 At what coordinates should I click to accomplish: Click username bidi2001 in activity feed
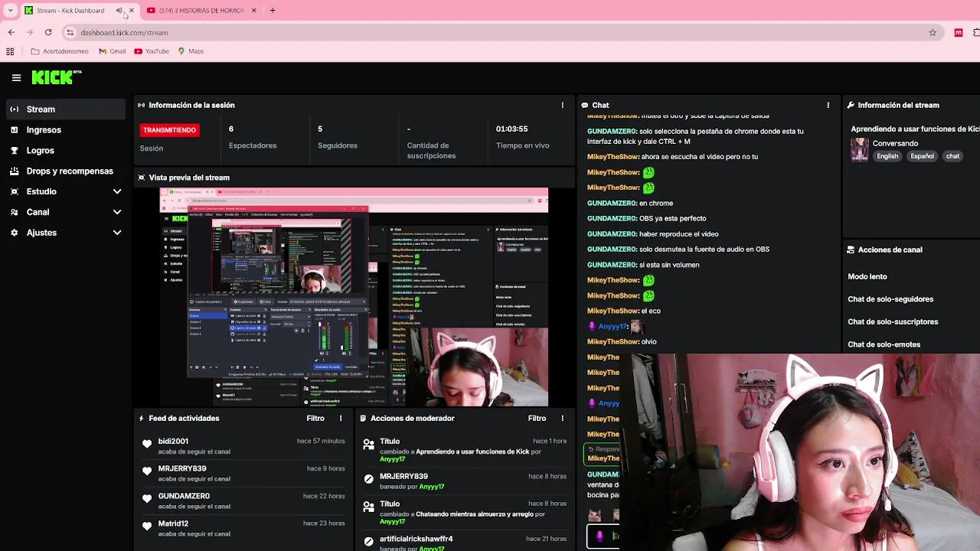tap(173, 441)
